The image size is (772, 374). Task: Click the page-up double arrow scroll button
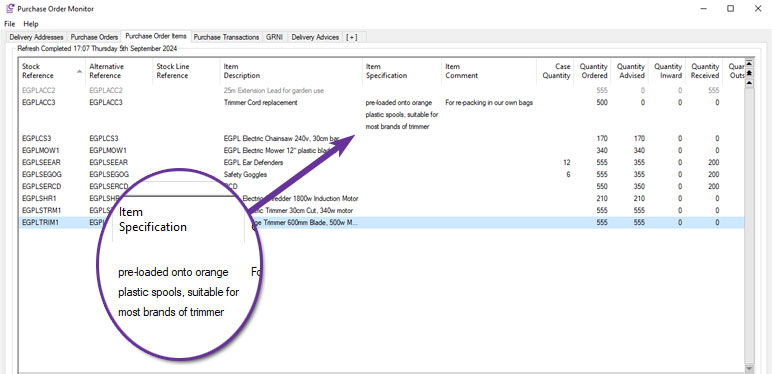749,73
